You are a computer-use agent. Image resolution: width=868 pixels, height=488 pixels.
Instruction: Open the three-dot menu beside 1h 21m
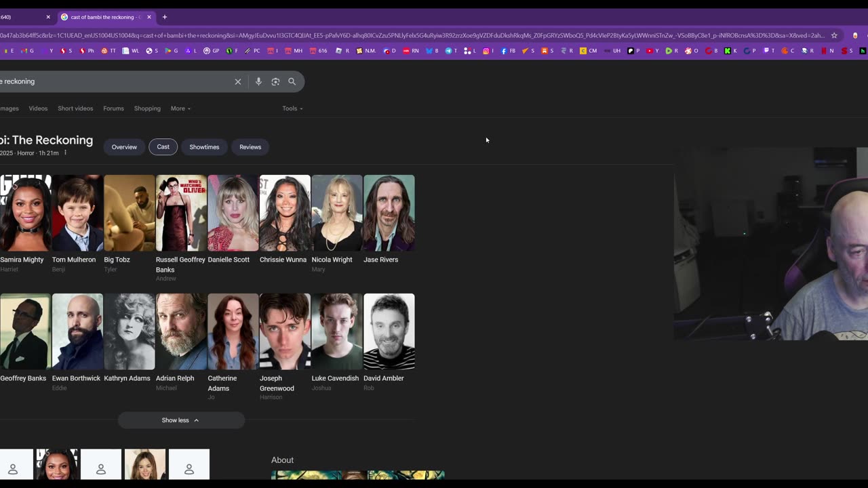tap(65, 153)
